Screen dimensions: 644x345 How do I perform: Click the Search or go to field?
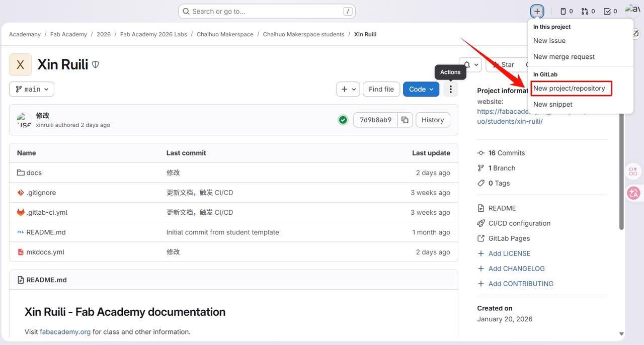267,11
